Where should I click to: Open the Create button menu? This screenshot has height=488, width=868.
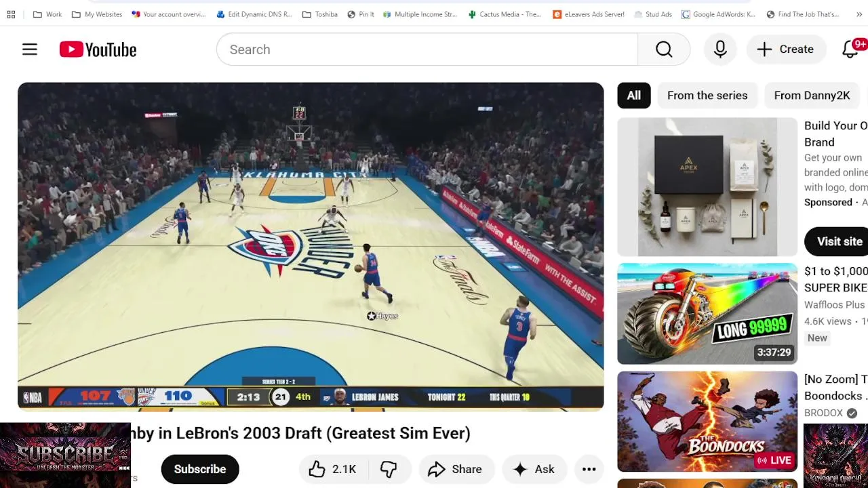pyautogui.click(x=785, y=49)
